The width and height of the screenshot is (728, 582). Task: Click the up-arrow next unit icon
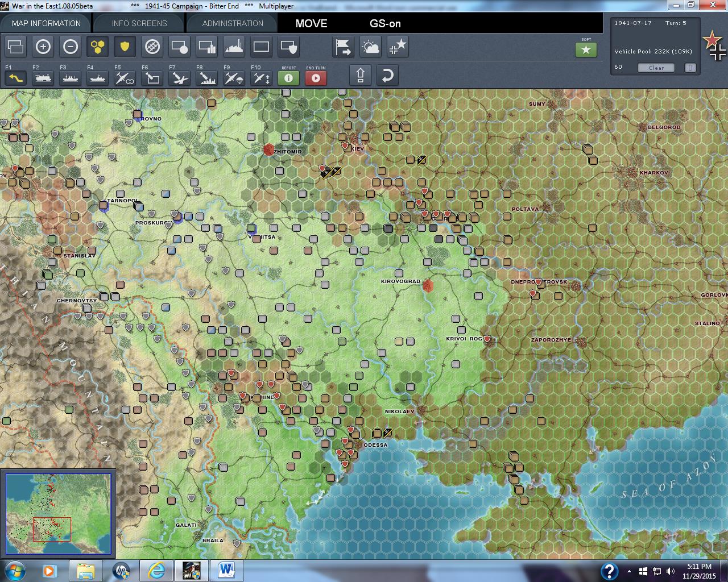(x=361, y=75)
